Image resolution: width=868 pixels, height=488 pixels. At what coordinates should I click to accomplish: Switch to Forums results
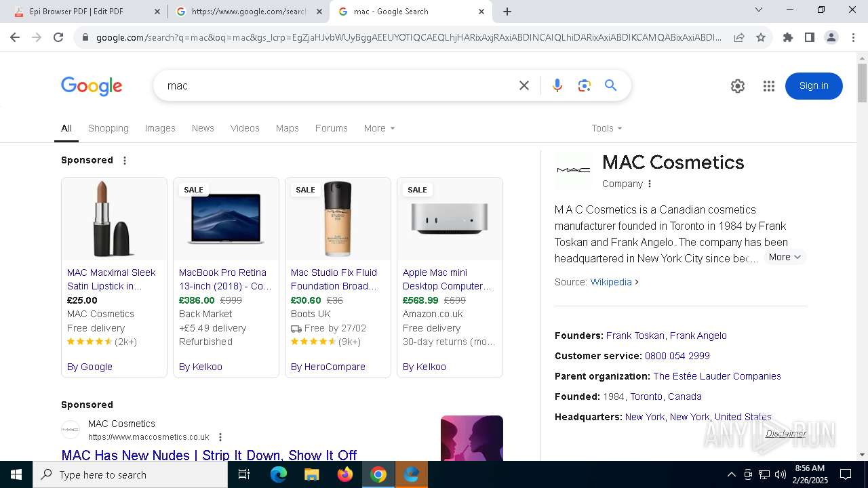point(332,128)
